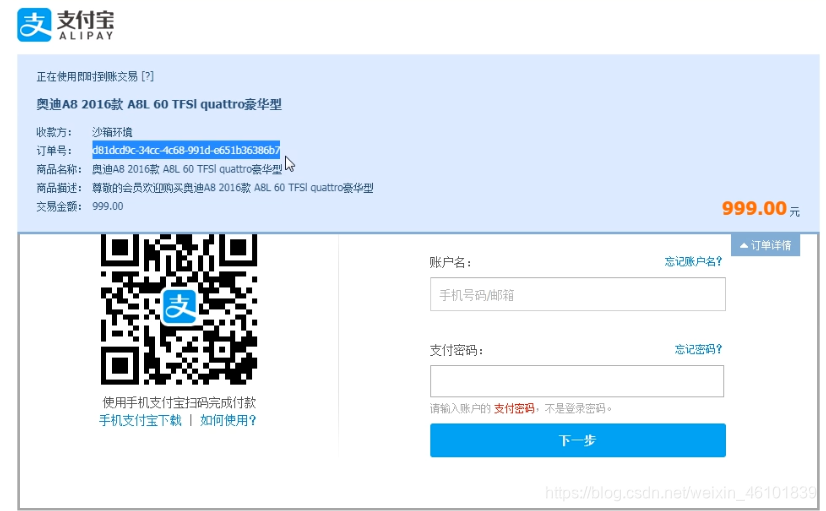This screenshot has width=826, height=511.
Task: Open the 忘记密码? link
Action: click(698, 349)
